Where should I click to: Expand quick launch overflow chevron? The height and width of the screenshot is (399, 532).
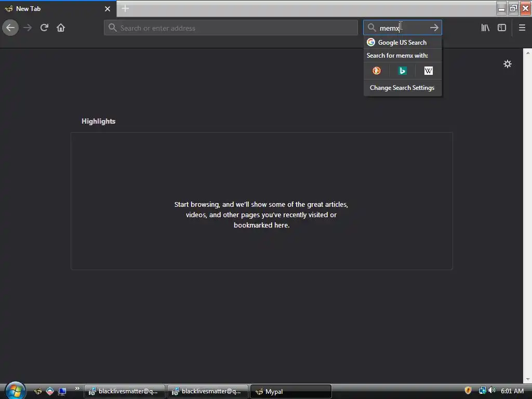coord(77,389)
